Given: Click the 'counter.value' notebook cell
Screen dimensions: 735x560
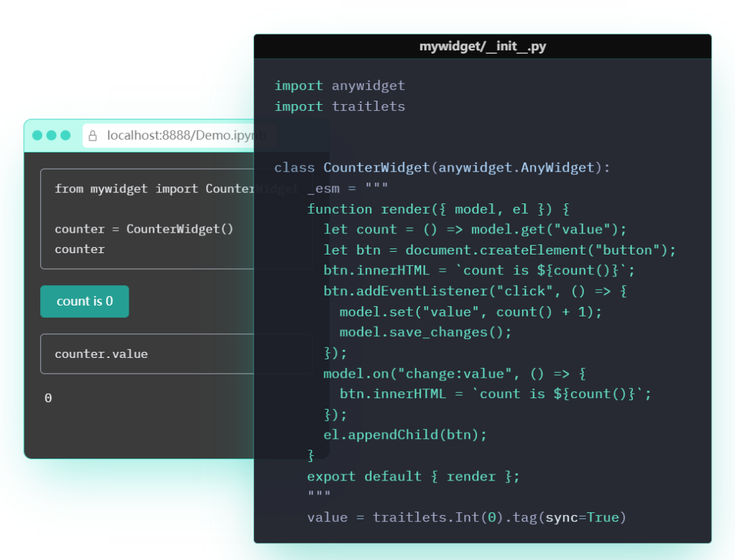Looking at the screenshot, I should pyautogui.click(x=176, y=354).
